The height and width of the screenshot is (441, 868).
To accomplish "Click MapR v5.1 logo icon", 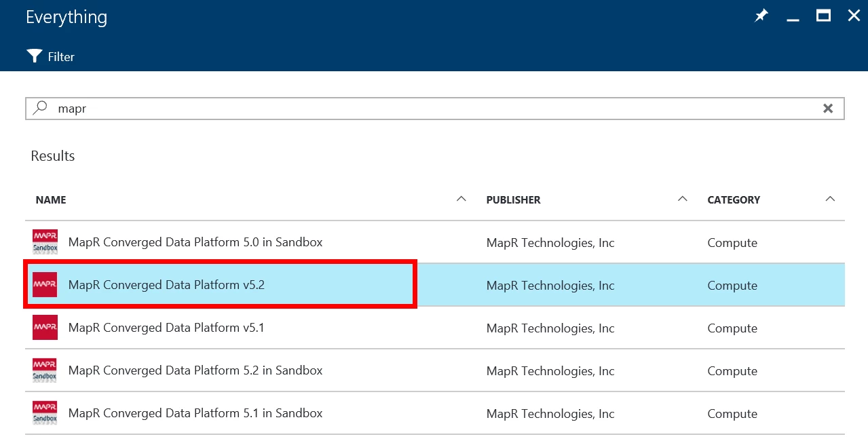I will (x=45, y=327).
